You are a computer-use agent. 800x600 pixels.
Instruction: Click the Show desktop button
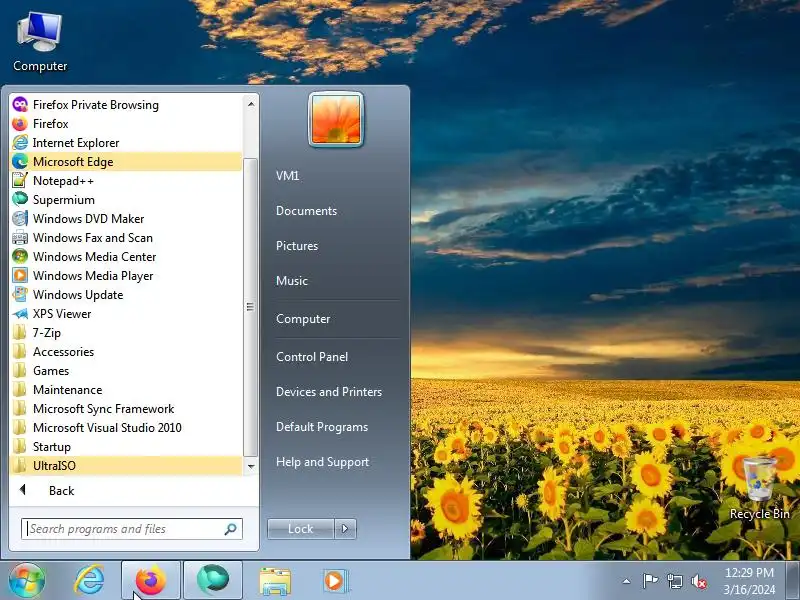(x=793, y=581)
